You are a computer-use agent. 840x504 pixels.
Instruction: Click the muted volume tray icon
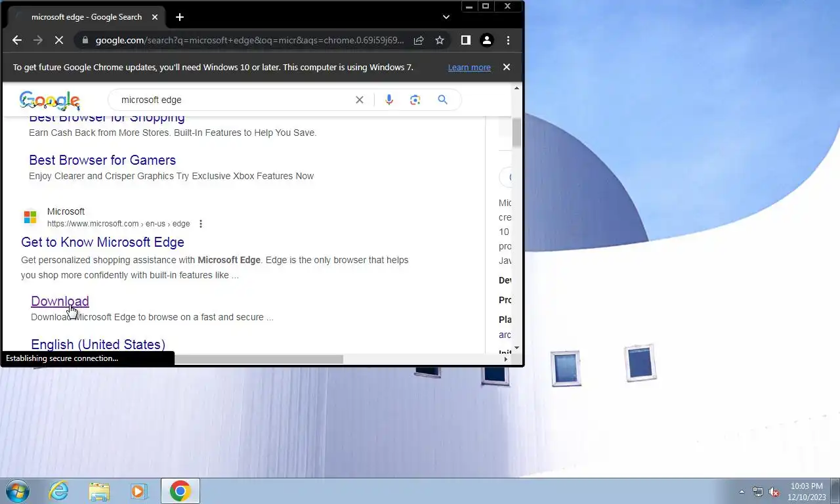click(x=774, y=492)
